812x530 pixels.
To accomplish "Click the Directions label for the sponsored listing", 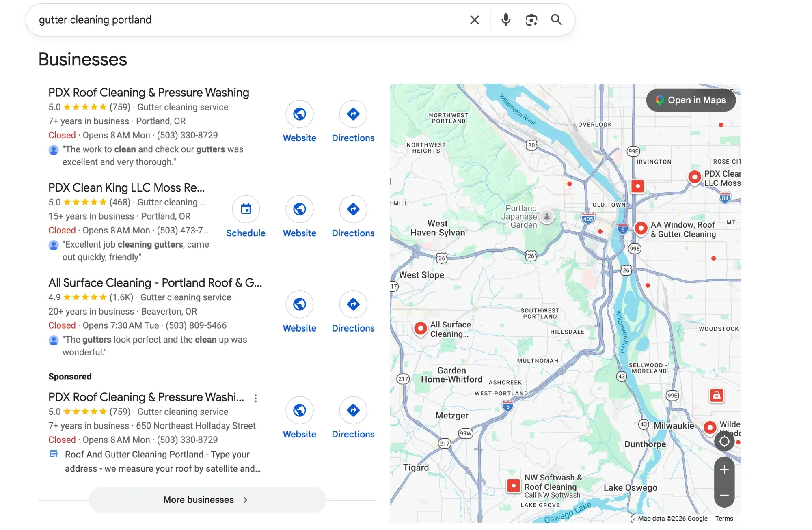I will click(353, 434).
